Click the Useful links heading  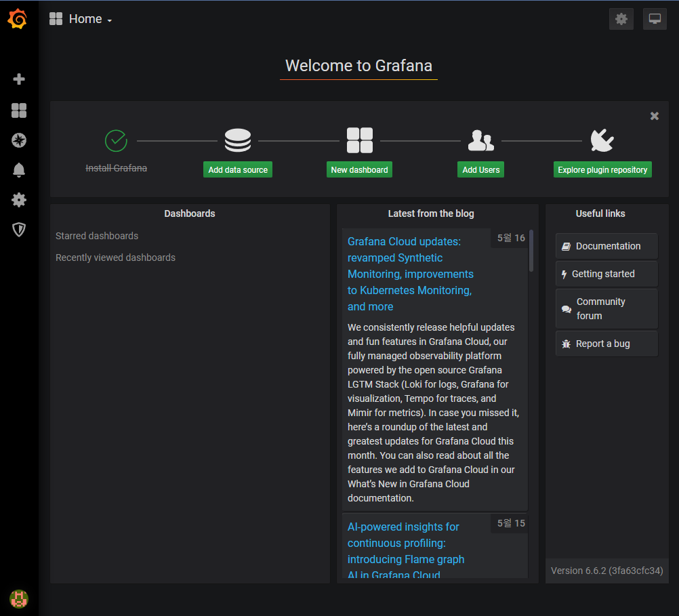(x=600, y=213)
